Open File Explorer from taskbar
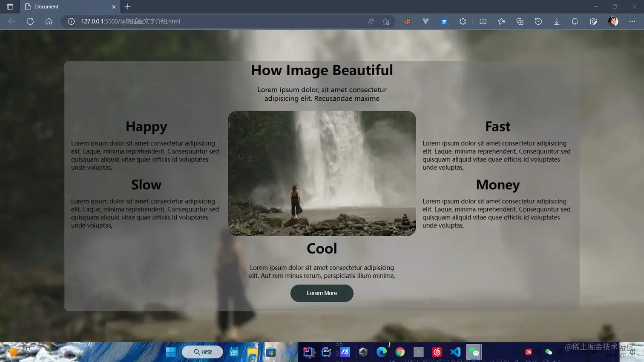 [253, 352]
